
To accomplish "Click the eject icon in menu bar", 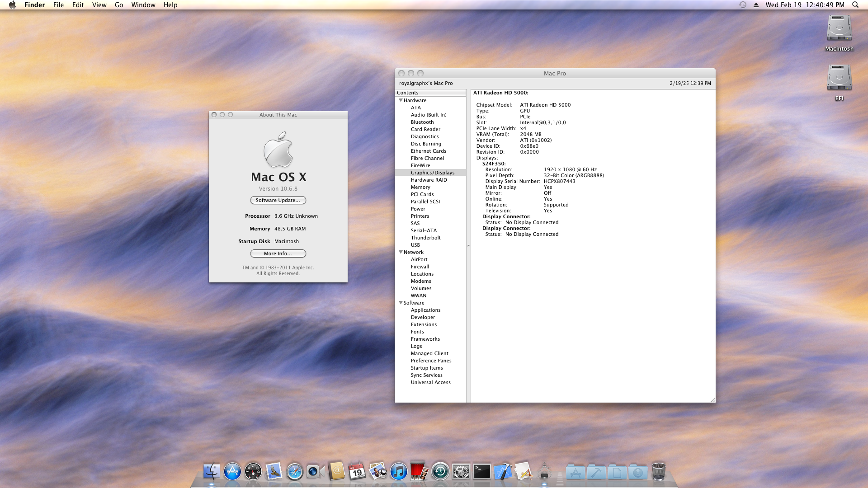I will click(x=756, y=5).
